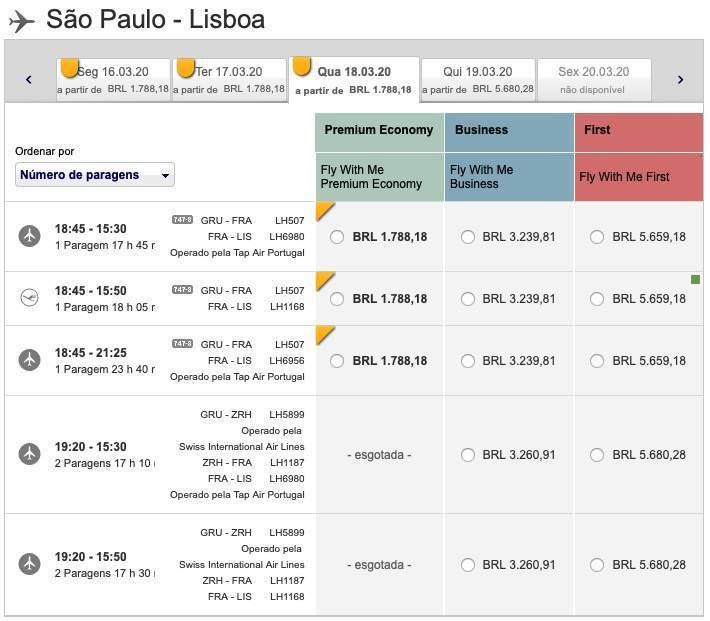Click the plane icon for the 19:20 - 15:30 flight
The image size is (710, 621).
pyautogui.click(x=29, y=454)
